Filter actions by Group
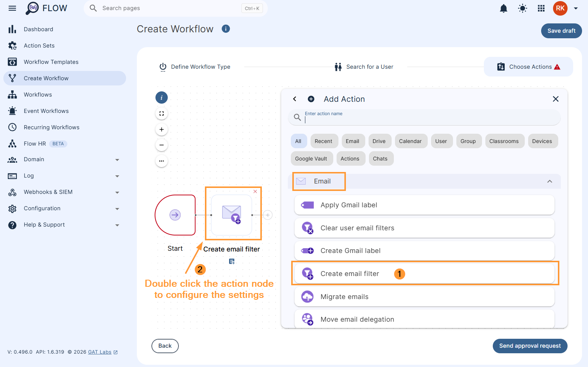The image size is (588, 367). [468, 141]
